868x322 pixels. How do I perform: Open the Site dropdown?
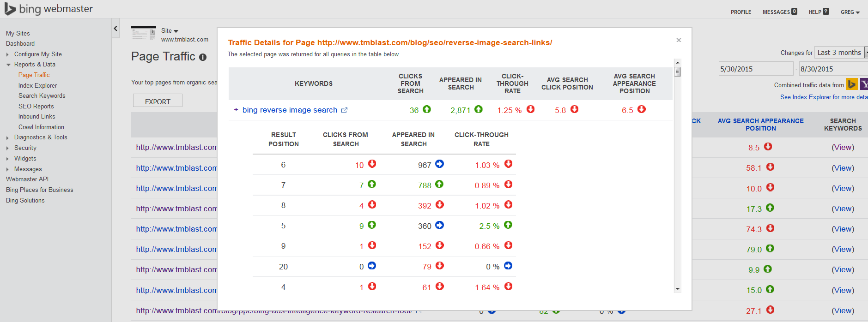(x=170, y=31)
